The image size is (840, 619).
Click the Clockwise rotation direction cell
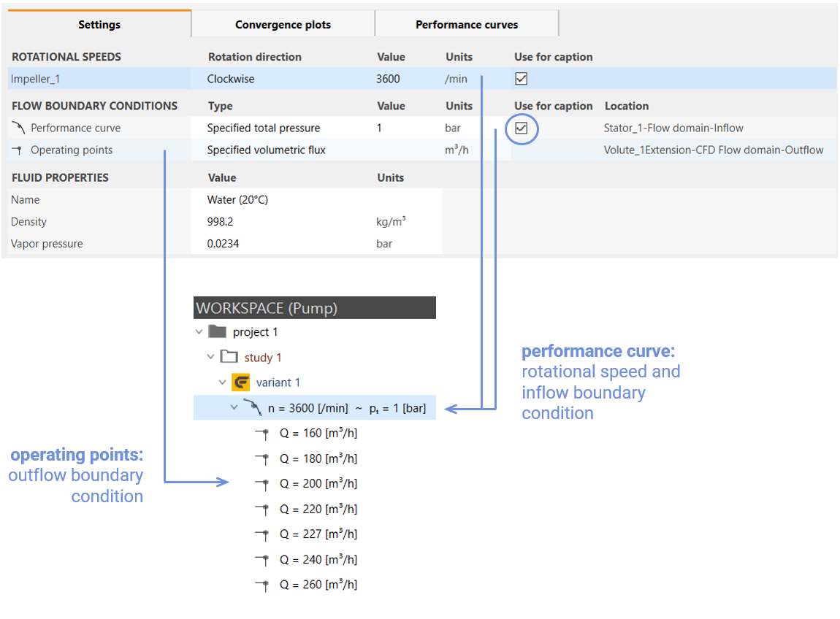coord(231,79)
